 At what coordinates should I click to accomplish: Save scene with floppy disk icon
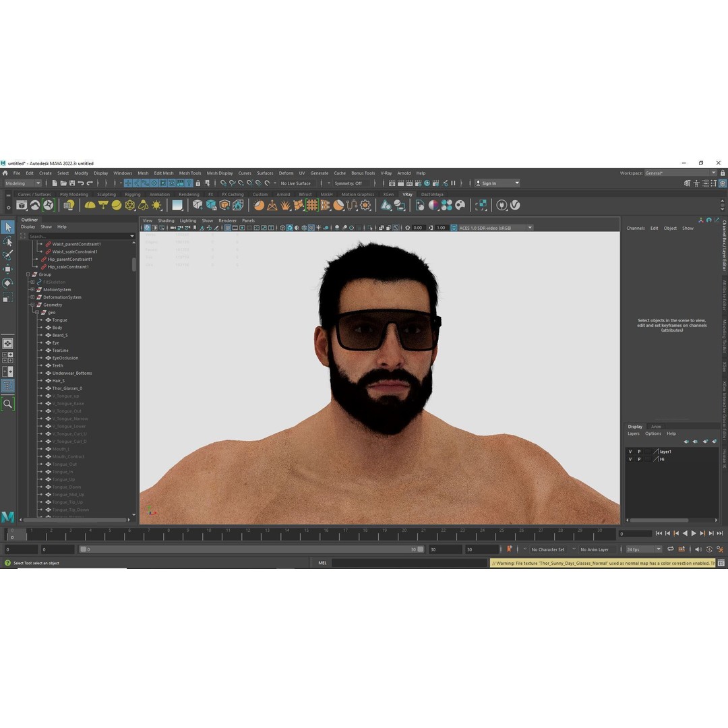pyautogui.click(x=71, y=183)
